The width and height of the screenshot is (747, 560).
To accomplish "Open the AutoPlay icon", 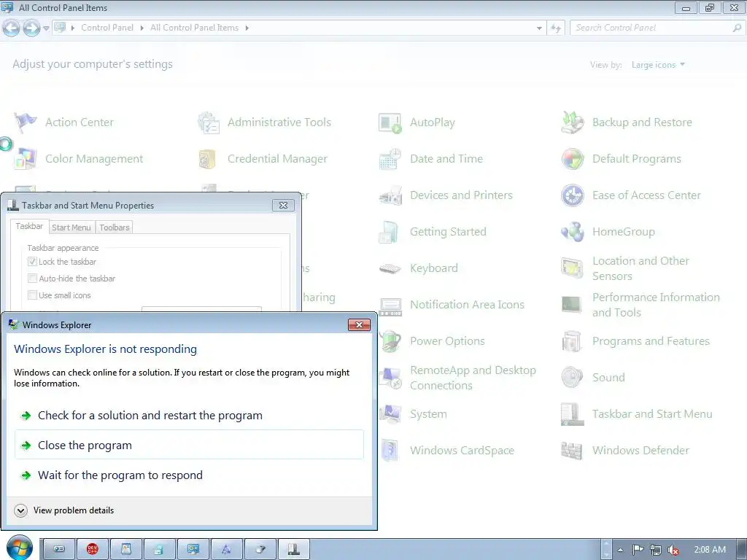I will 390,122.
